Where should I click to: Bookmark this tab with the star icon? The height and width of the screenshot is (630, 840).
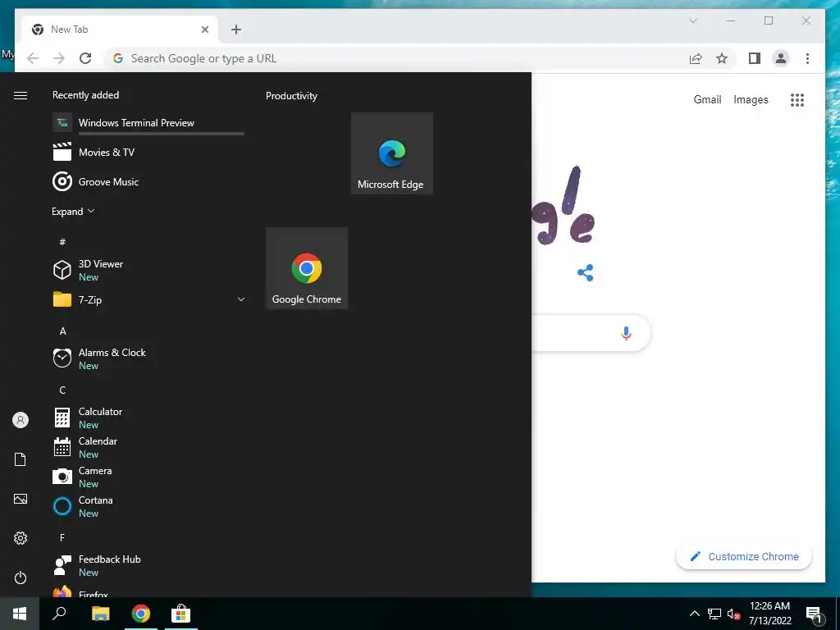[x=722, y=58]
